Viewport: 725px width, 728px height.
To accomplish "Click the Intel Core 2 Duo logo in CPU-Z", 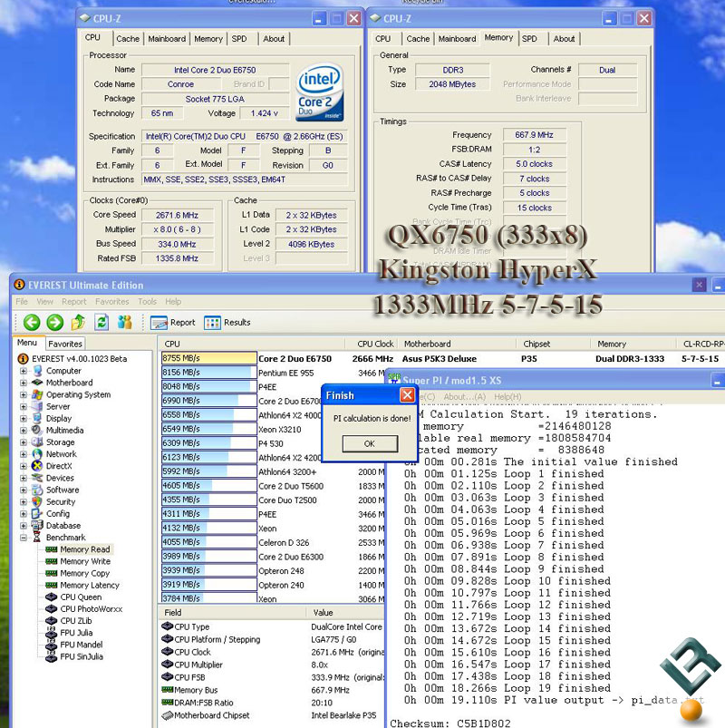I will pos(320,92).
